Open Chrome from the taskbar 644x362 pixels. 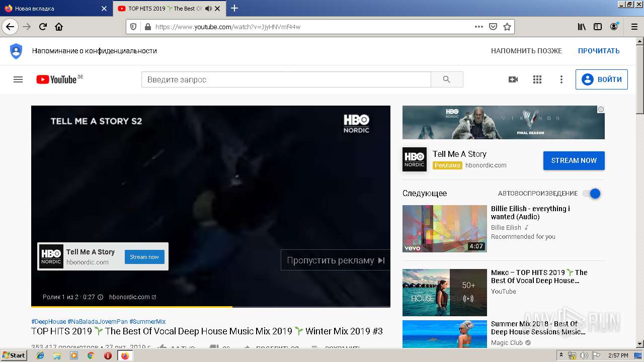91,355
